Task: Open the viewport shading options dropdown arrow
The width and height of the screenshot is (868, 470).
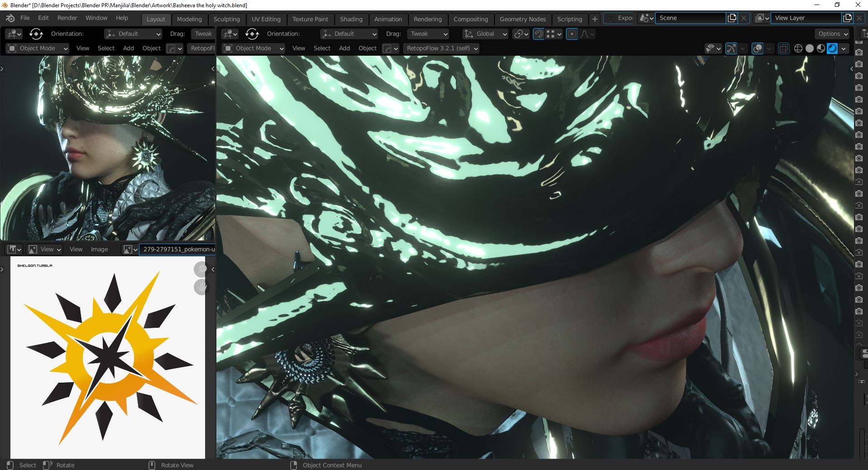Action: [x=844, y=48]
